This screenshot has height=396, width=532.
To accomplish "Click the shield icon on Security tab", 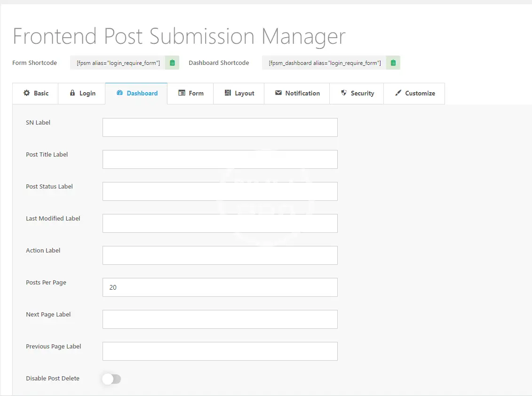I will (x=344, y=93).
